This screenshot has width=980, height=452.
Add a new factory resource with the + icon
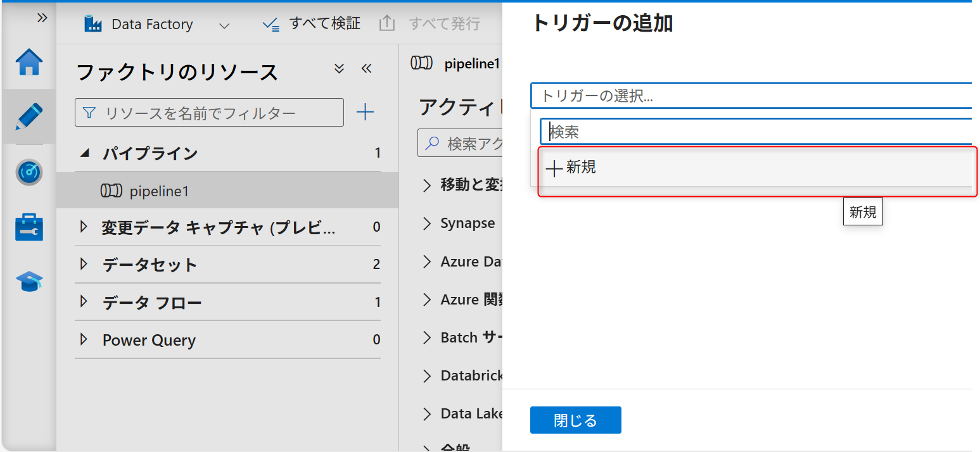(x=365, y=112)
